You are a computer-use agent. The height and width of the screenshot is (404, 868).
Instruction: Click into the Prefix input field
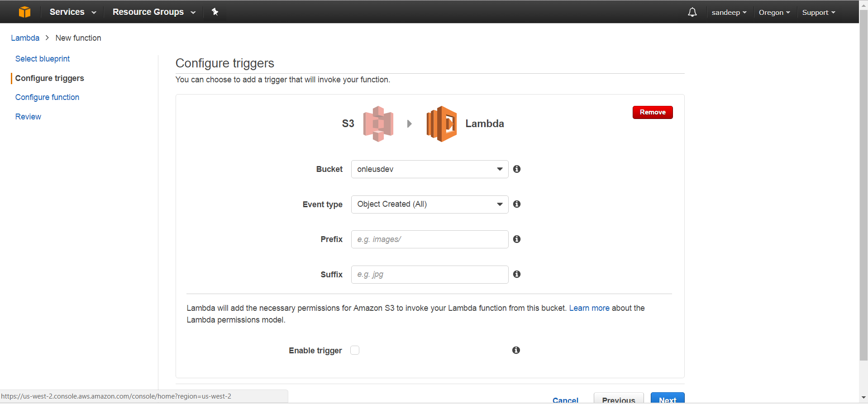(x=429, y=239)
